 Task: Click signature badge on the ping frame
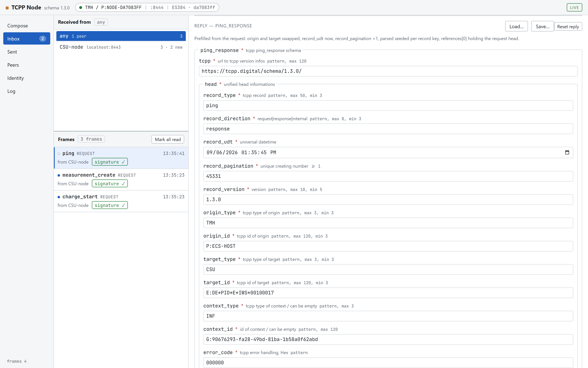click(x=110, y=162)
